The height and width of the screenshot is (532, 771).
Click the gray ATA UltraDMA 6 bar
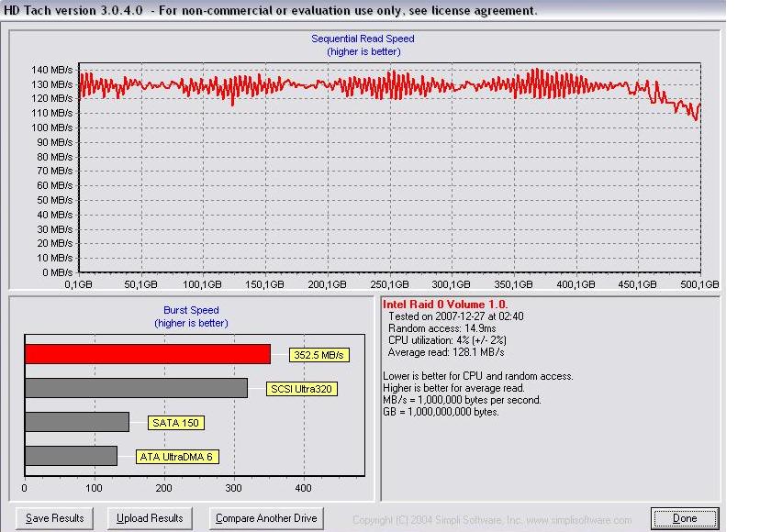[71, 456]
